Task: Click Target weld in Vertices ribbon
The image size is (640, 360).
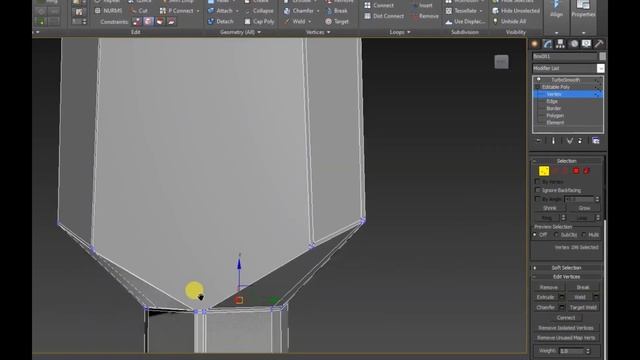Action: [x=337, y=21]
